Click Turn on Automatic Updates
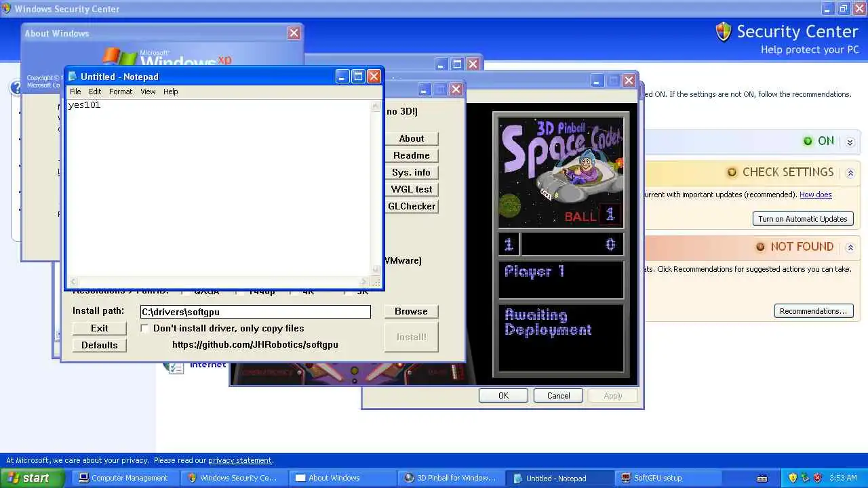This screenshot has width=868, height=488. pos(803,219)
